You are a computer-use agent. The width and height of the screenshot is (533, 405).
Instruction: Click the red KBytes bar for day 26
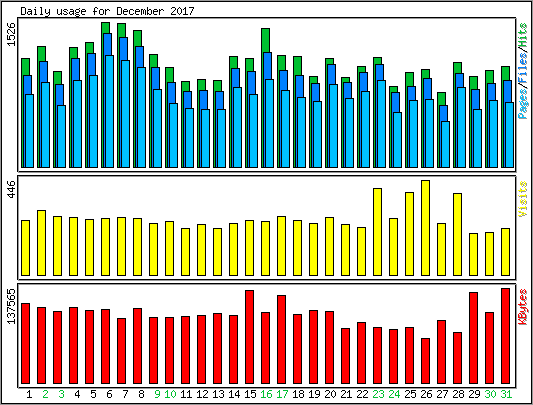point(426,361)
